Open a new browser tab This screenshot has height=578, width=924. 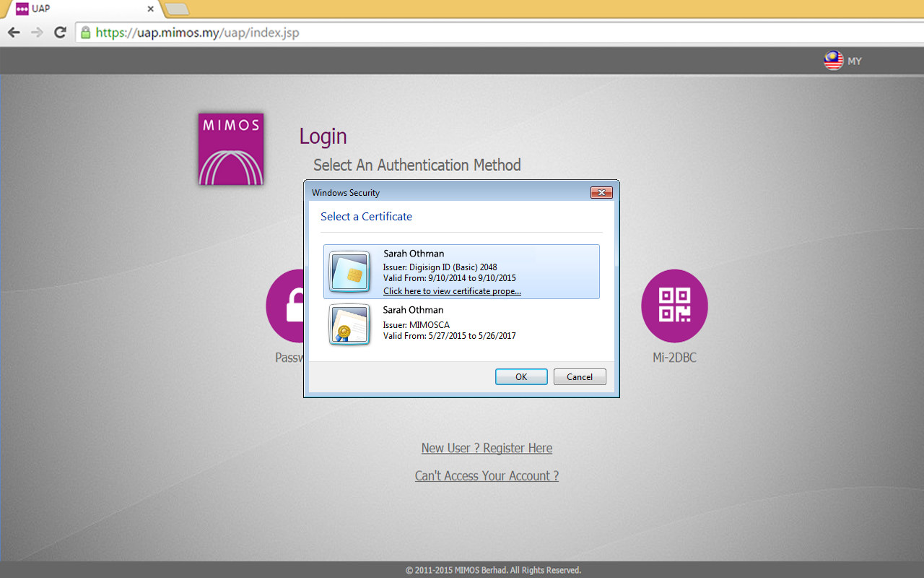pos(177,9)
